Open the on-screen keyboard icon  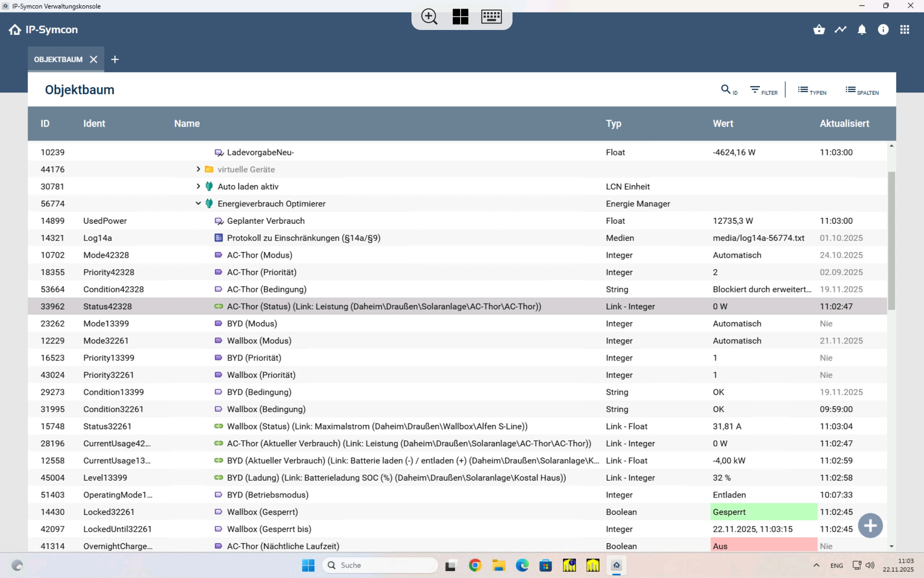[x=491, y=17]
